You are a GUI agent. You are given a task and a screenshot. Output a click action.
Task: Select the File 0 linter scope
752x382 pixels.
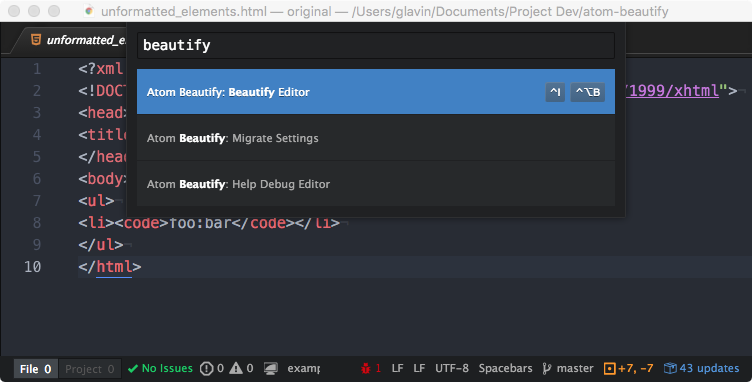[35, 369]
